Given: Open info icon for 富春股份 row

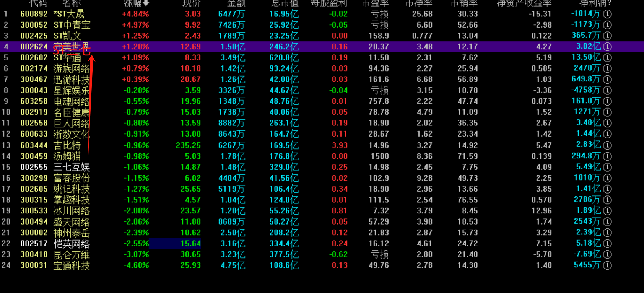Looking at the screenshot, I should tap(607, 178).
